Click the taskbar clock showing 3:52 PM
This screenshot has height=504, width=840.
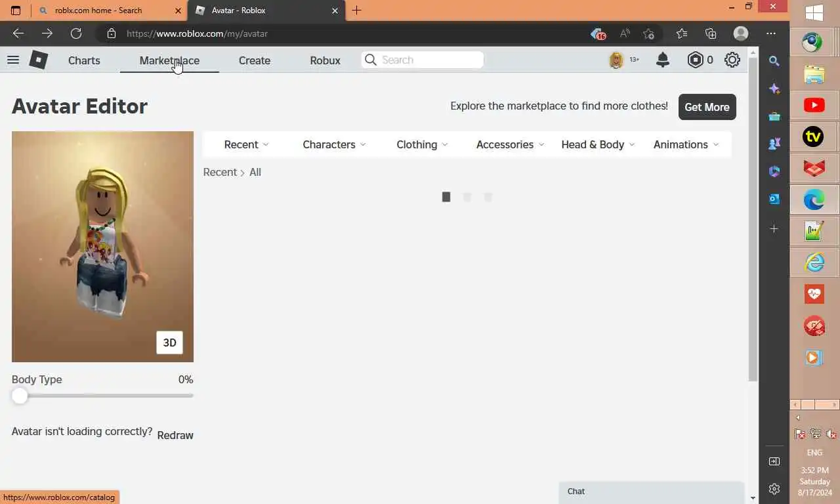click(814, 481)
